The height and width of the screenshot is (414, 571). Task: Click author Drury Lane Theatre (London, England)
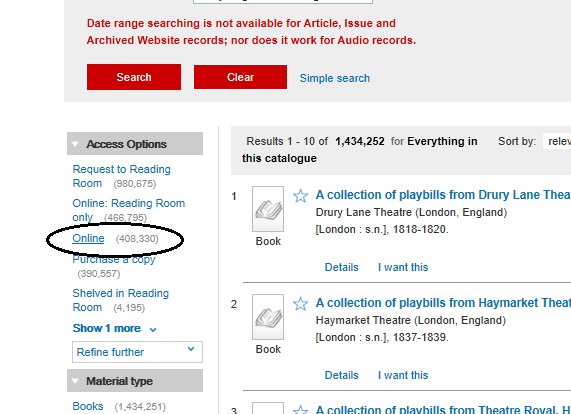[x=411, y=212]
